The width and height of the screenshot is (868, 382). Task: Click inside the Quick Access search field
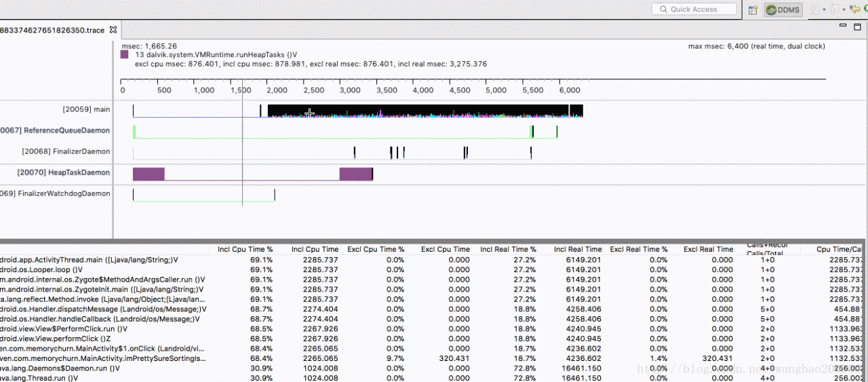point(694,9)
